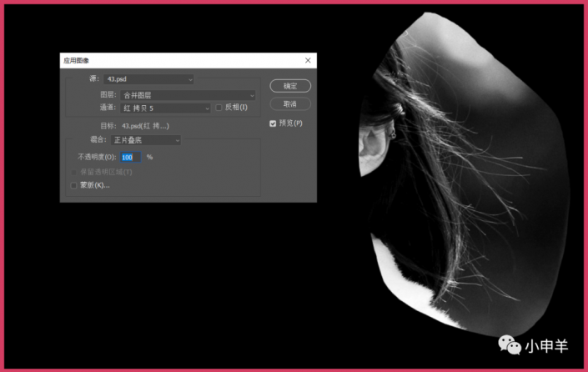Viewport: 588px width, 372px height.
Task: Click the opacity value field showing 100
Action: (128, 157)
